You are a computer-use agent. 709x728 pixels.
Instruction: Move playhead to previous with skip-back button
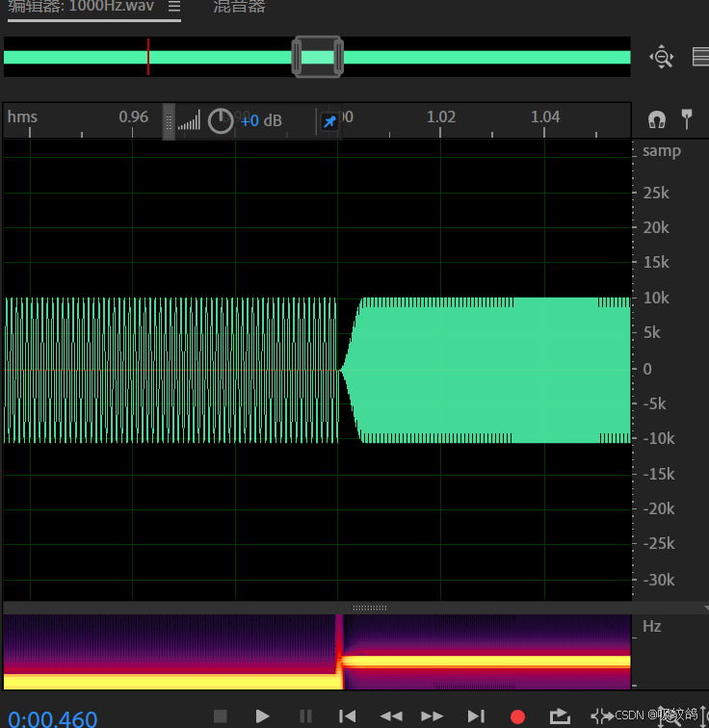tap(348, 715)
